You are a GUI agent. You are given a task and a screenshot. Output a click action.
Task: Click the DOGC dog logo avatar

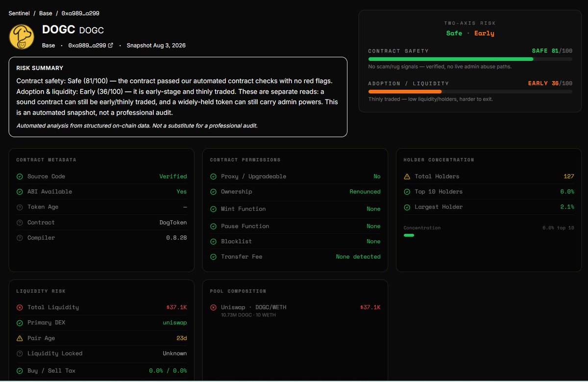21,37
